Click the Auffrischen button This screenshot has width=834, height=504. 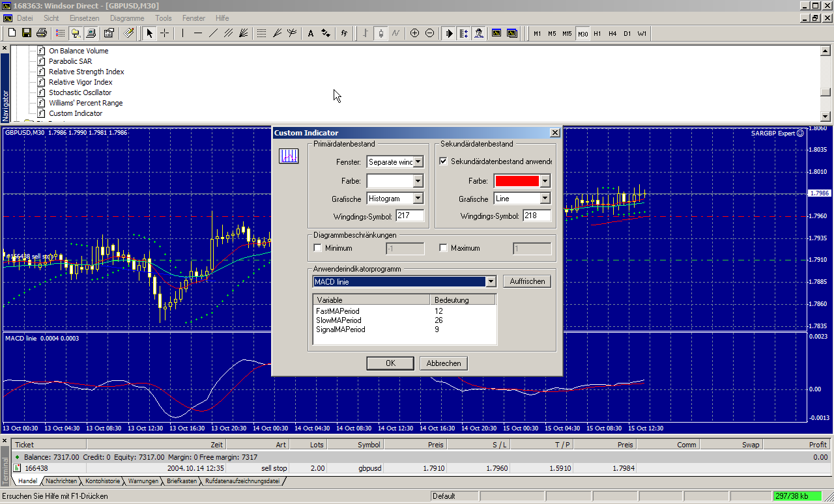(527, 281)
